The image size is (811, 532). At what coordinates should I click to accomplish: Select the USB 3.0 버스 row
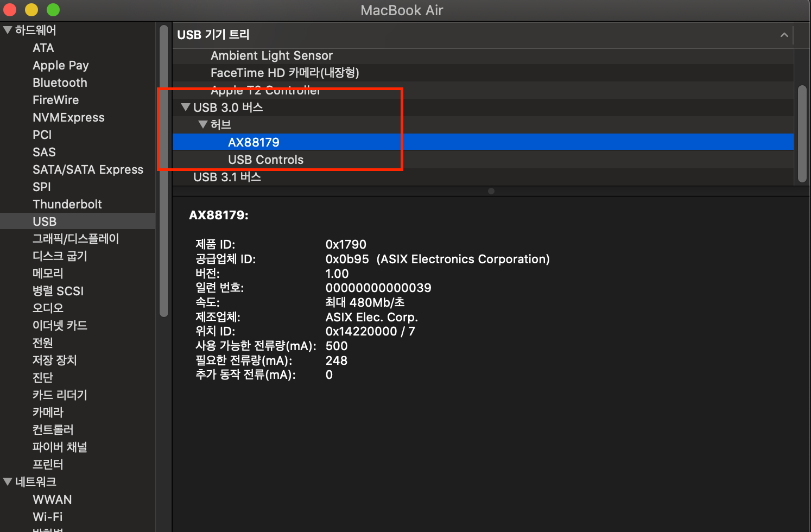(x=483, y=107)
